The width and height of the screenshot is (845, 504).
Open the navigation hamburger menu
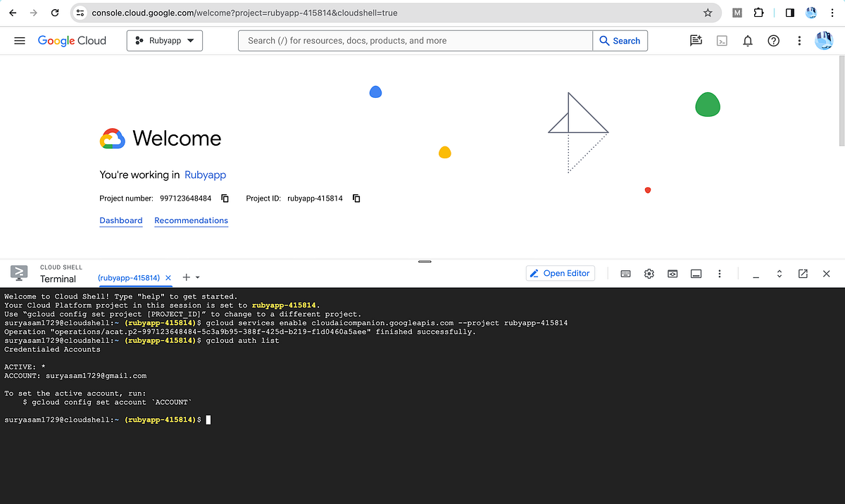(20, 40)
